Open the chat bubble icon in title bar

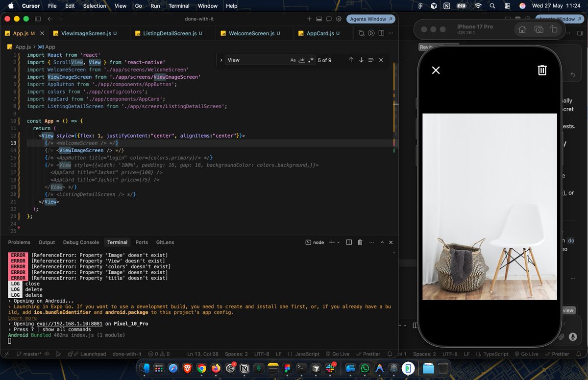click(x=329, y=19)
